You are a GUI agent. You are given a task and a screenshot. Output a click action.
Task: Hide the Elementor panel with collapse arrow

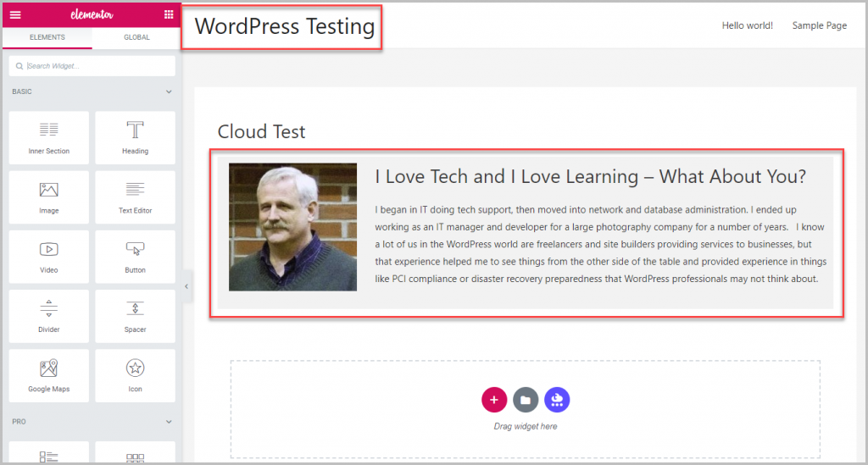coord(186,286)
